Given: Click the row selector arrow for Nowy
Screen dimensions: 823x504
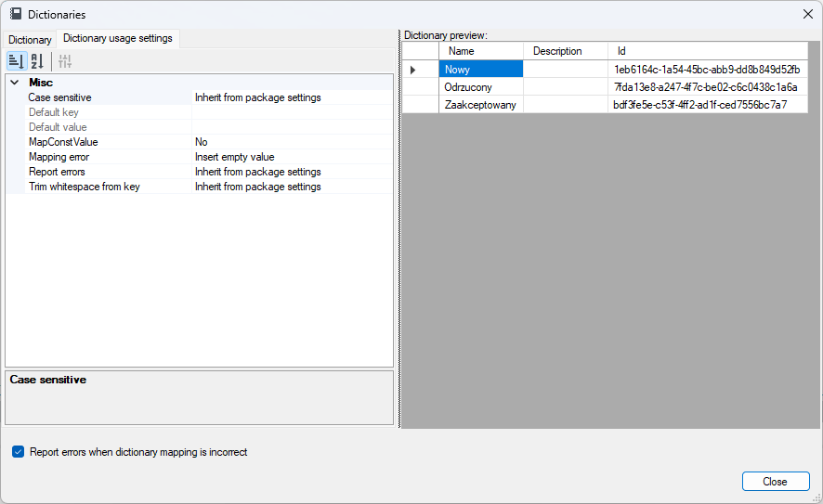Looking at the screenshot, I should (413, 70).
